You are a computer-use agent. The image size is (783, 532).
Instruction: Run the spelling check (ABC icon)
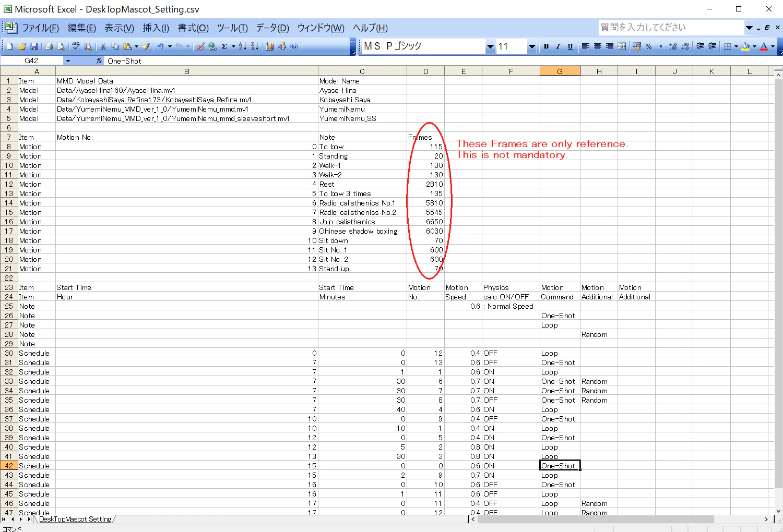(76, 46)
